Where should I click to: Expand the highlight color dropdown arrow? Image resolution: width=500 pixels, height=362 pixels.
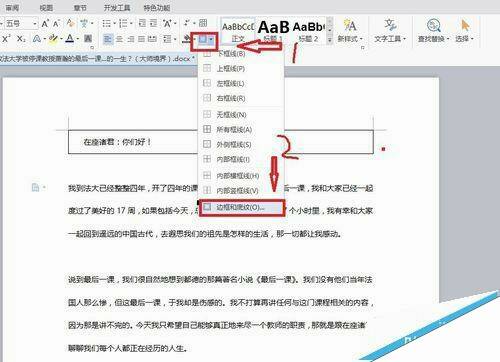click(x=61, y=39)
